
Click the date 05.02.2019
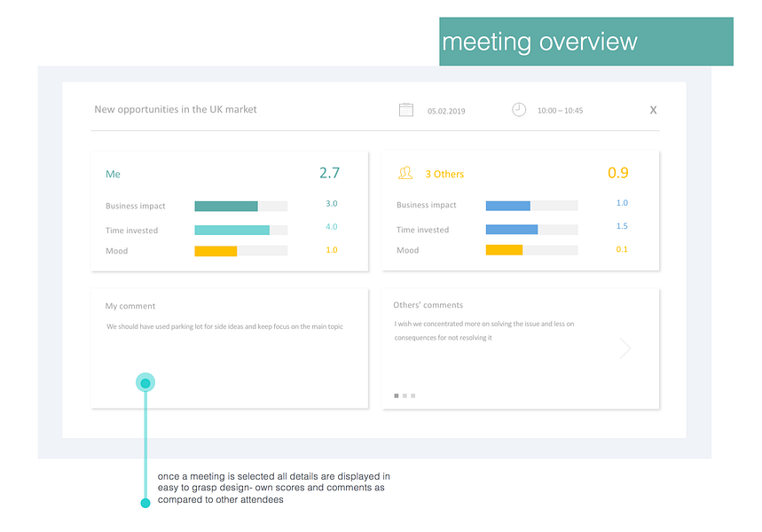(x=446, y=111)
